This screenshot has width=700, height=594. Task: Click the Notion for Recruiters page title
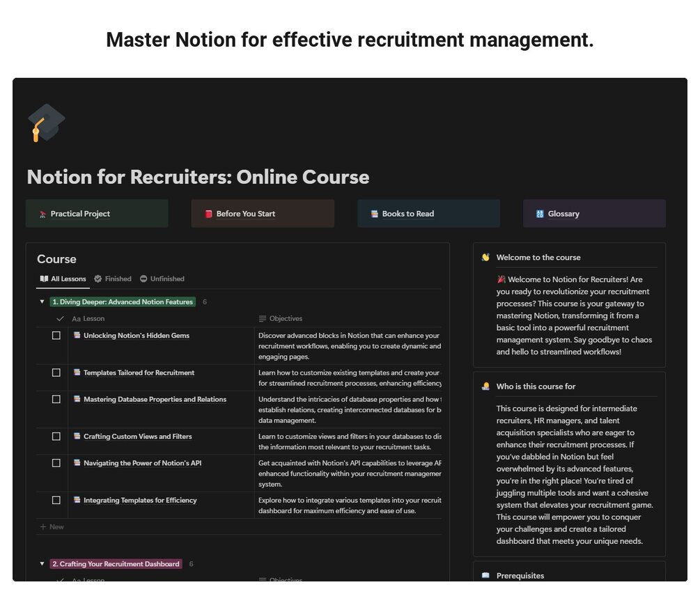199,177
